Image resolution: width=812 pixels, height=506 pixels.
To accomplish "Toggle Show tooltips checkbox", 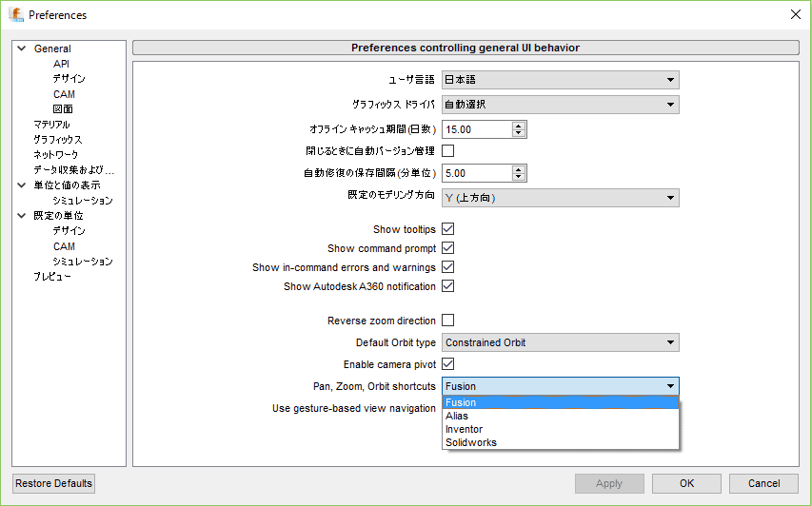I will 448,228.
